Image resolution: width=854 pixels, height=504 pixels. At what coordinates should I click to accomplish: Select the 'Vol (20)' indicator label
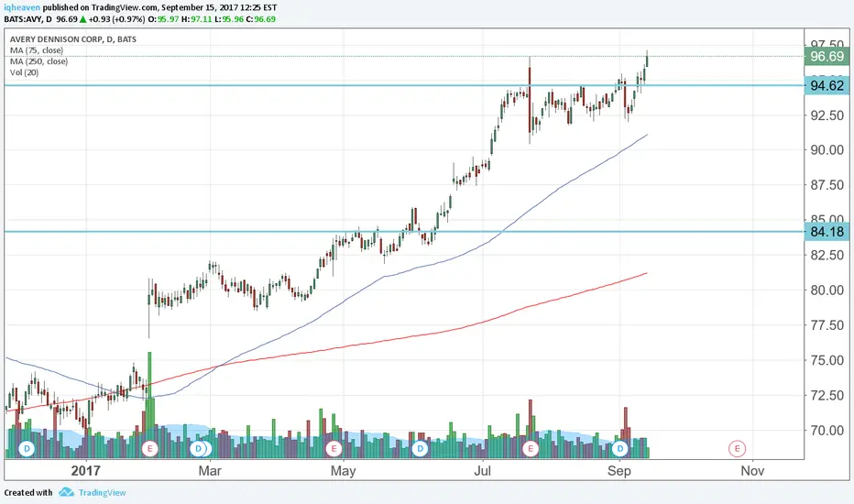(24, 72)
